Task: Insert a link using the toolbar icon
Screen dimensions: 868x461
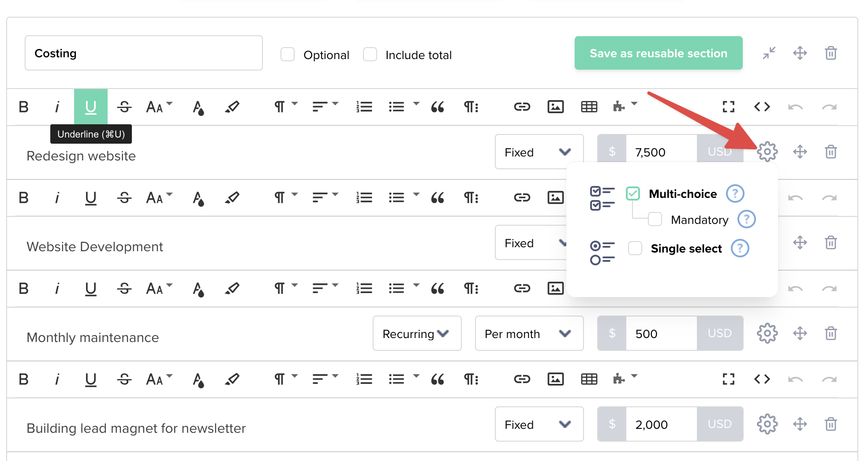Action: (522, 106)
